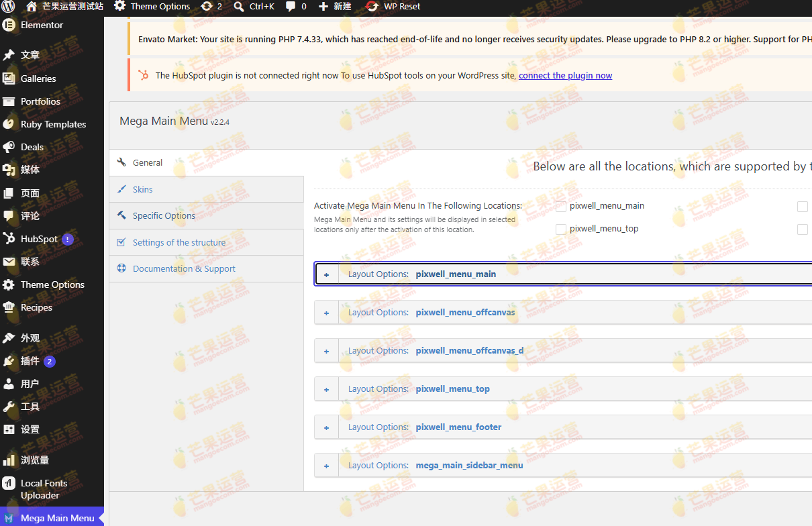Click the 浏览量 bar chart icon
The image size is (812, 526).
[9, 460]
